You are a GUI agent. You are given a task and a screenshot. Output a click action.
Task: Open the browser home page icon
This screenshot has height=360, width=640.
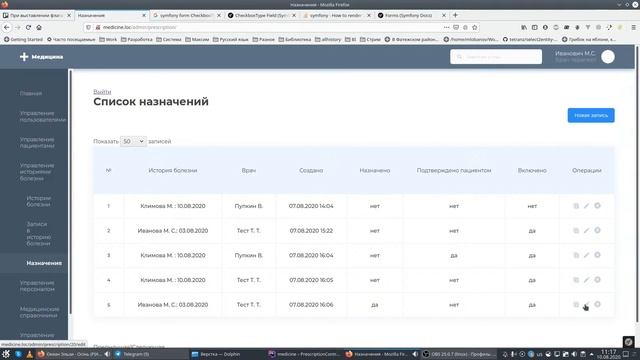[39, 27]
